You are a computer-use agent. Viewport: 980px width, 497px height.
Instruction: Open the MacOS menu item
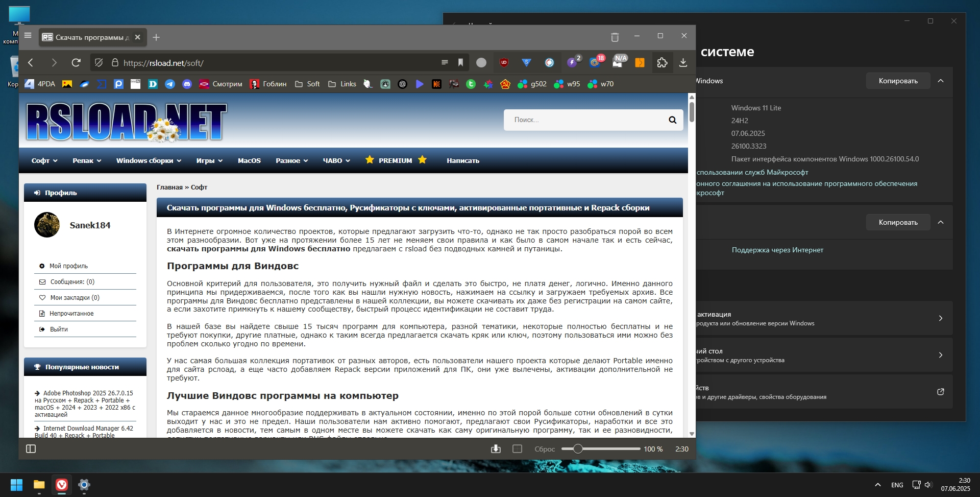(249, 161)
